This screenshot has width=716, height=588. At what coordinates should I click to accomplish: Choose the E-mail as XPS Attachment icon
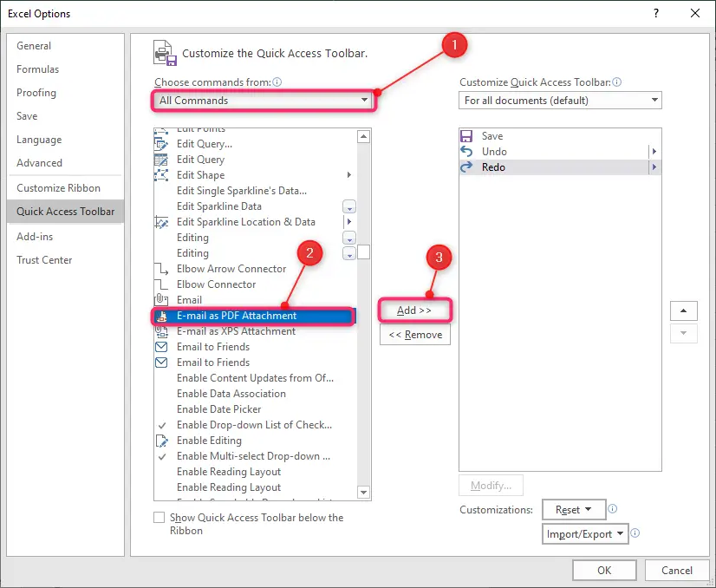pyautogui.click(x=161, y=330)
